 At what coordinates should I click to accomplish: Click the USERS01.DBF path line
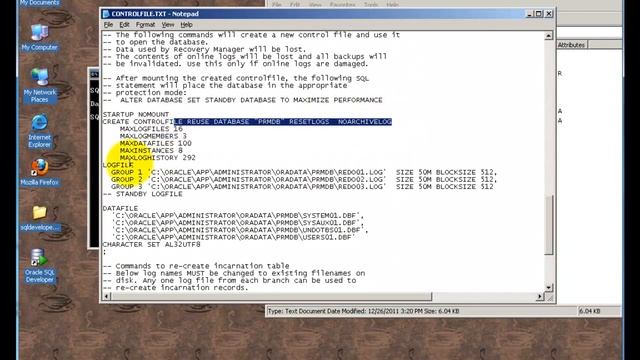(x=233, y=237)
